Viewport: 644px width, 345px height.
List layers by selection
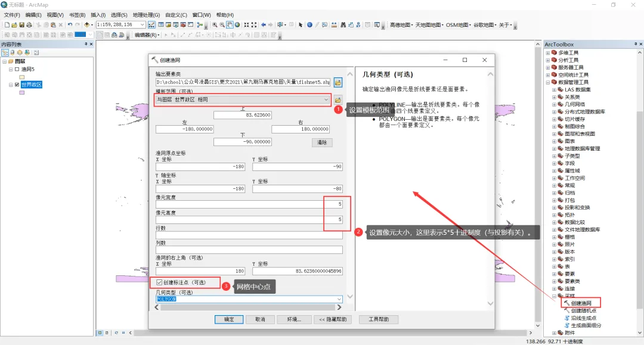(27, 52)
